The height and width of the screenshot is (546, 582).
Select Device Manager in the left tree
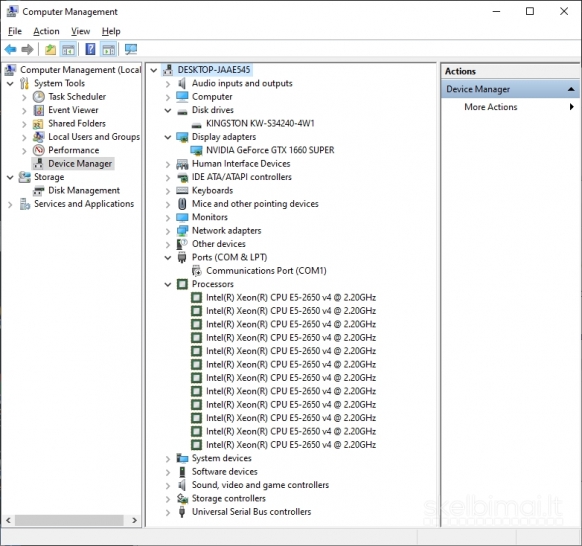[80, 164]
